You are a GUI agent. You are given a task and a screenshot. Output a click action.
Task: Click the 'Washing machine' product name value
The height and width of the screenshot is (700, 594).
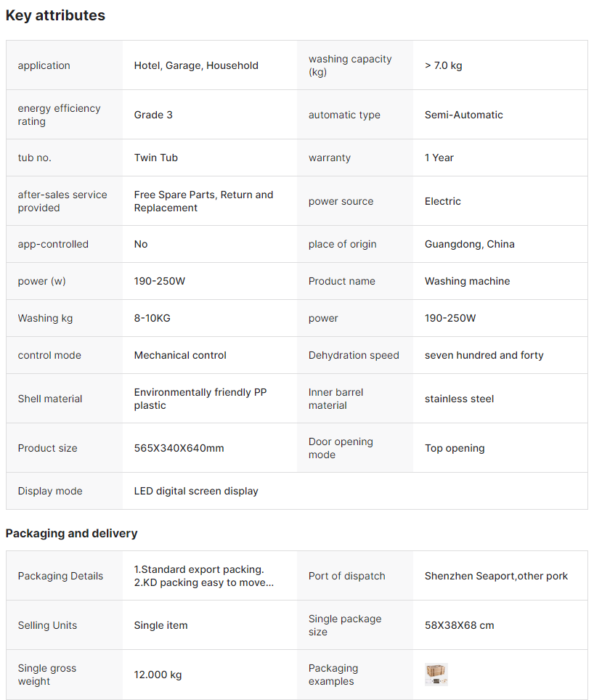467,281
